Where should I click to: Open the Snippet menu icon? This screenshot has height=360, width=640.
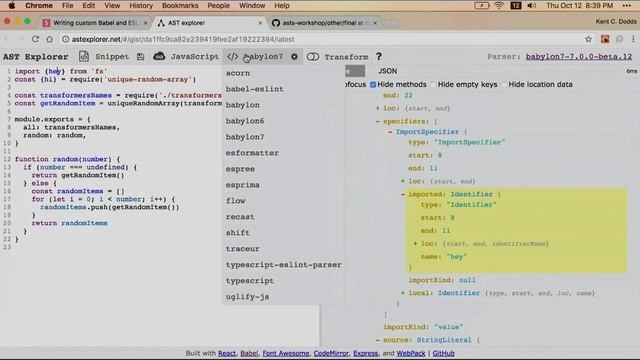(x=84, y=56)
